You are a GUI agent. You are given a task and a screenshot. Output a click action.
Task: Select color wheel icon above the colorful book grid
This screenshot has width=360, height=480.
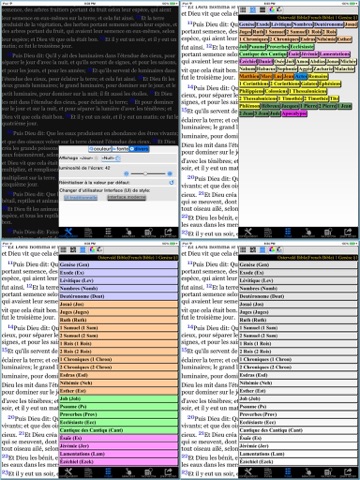(272, 10)
